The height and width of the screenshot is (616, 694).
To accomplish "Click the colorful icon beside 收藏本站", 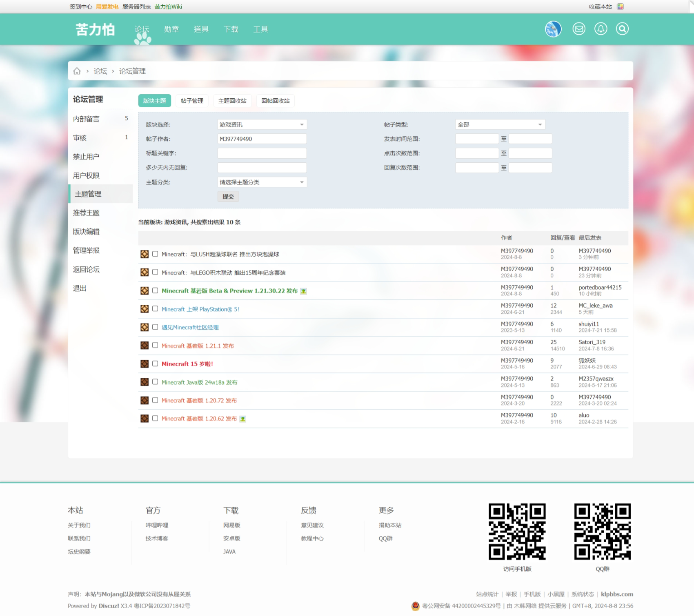I will tap(620, 7).
